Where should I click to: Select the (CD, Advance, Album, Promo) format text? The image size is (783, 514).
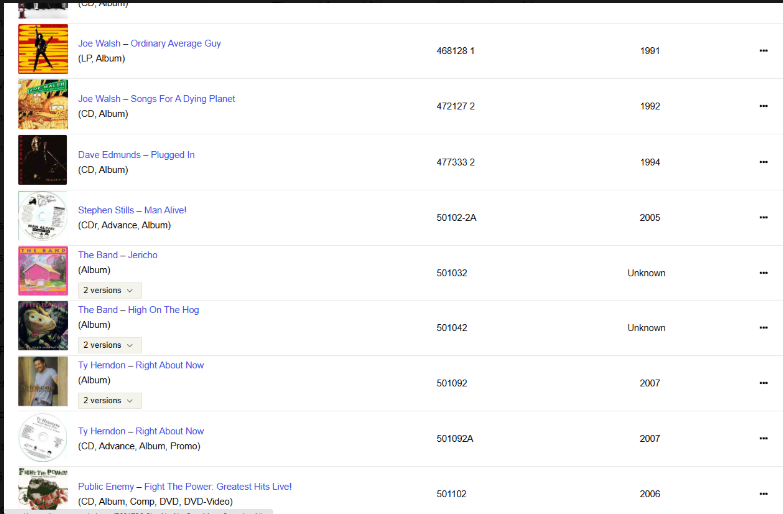[x=139, y=446]
